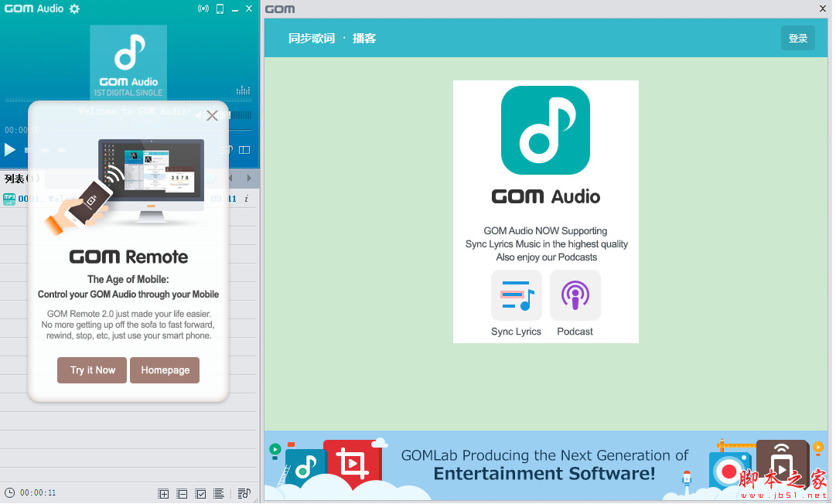This screenshot has width=836, height=504.
Task: Open Podcast icon
Action: pyautogui.click(x=575, y=295)
